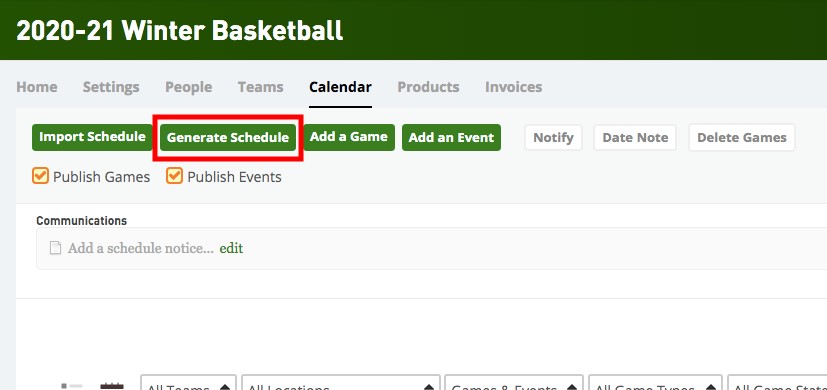Click the Import Schedule button
This screenshot has height=390, width=827.
pyautogui.click(x=92, y=137)
